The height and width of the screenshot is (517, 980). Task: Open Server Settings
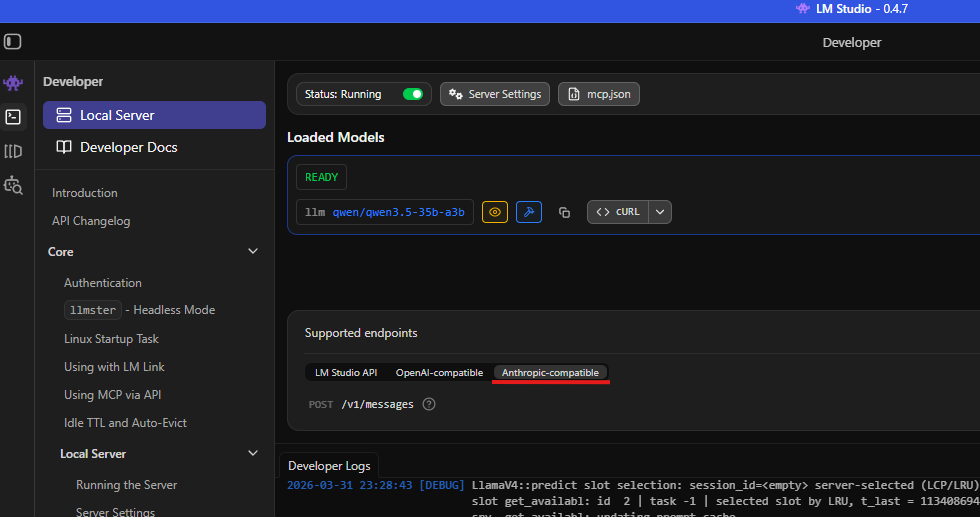(x=495, y=94)
